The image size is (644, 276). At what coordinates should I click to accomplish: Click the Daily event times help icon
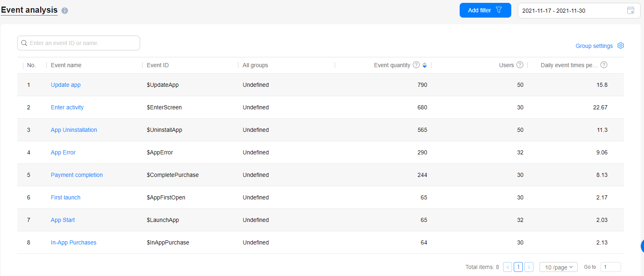point(604,65)
